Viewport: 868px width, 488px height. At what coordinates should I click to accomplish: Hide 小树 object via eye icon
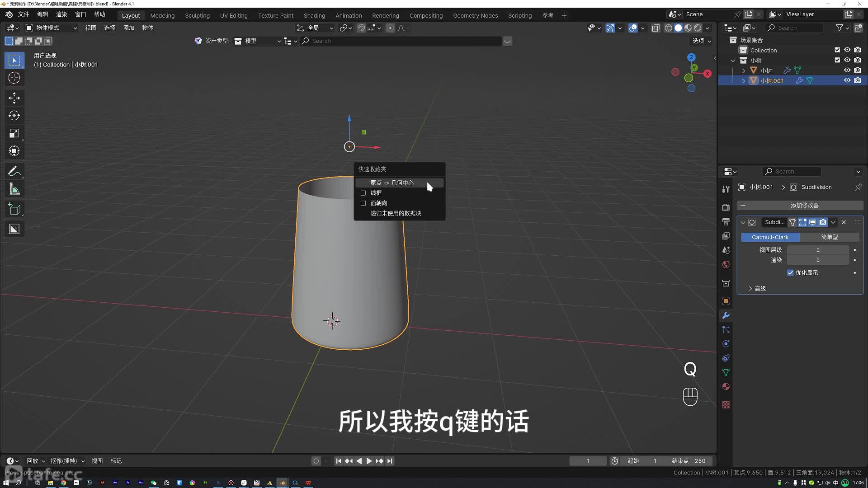coord(847,70)
